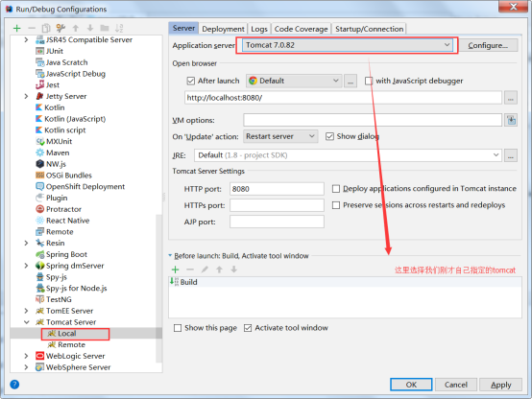Image resolution: width=532 pixels, height=399 pixels.
Task: Click the move task down arrow under Before launch
Action: point(233,270)
